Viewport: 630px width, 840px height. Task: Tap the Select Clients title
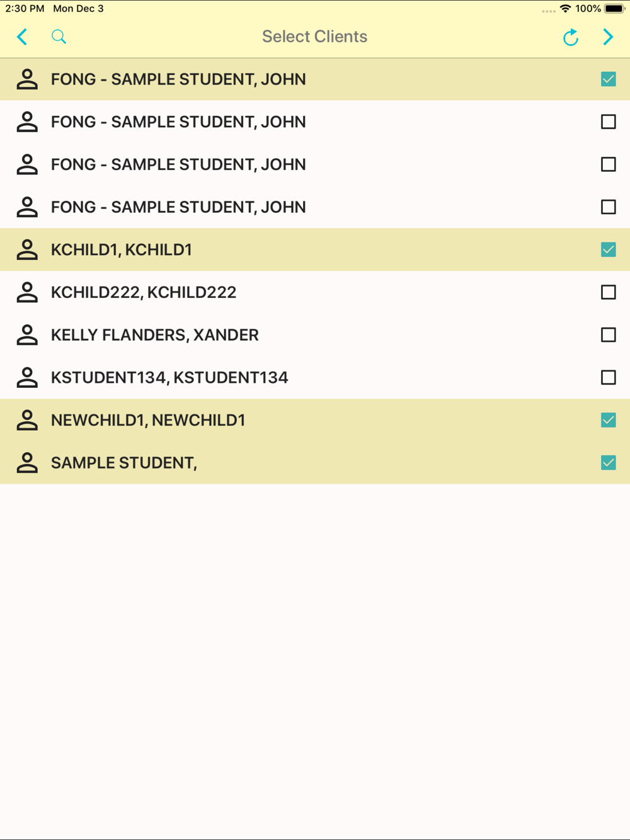314,37
